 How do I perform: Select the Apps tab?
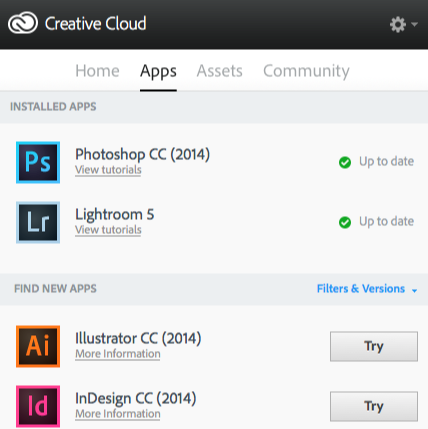158,71
